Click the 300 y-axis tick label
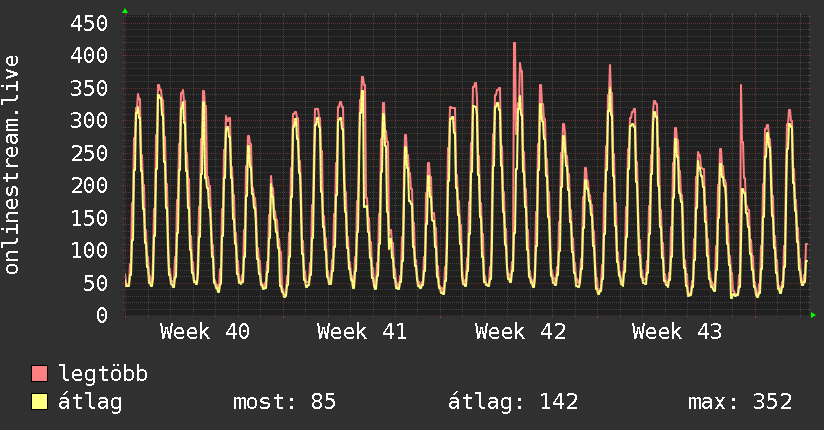Screen dimensions: 824x430 [89, 120]
